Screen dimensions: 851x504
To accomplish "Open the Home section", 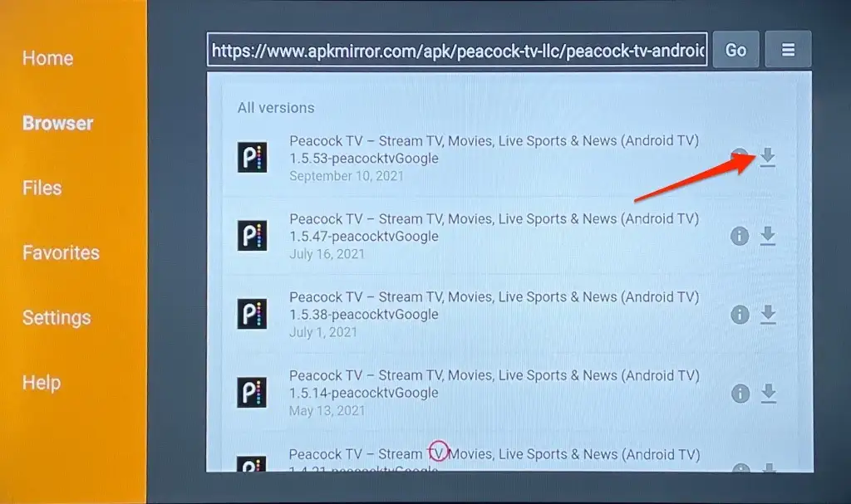I will click(x=47, y=58).
